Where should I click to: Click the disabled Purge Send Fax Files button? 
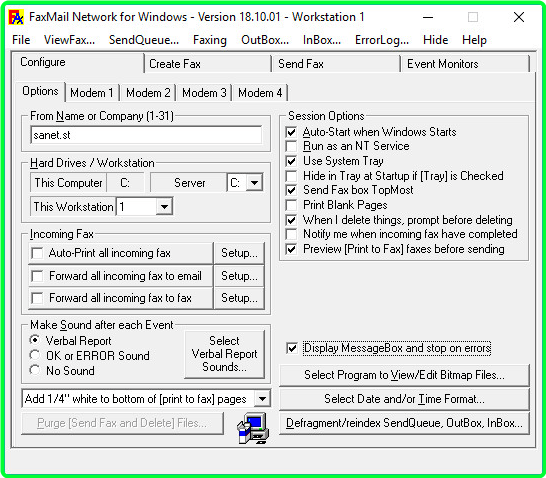point(122,423)
